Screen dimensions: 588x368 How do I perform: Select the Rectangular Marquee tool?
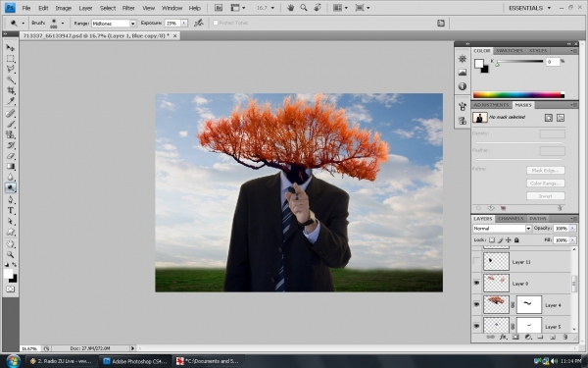pyautogui.click(x=10, y=59)
